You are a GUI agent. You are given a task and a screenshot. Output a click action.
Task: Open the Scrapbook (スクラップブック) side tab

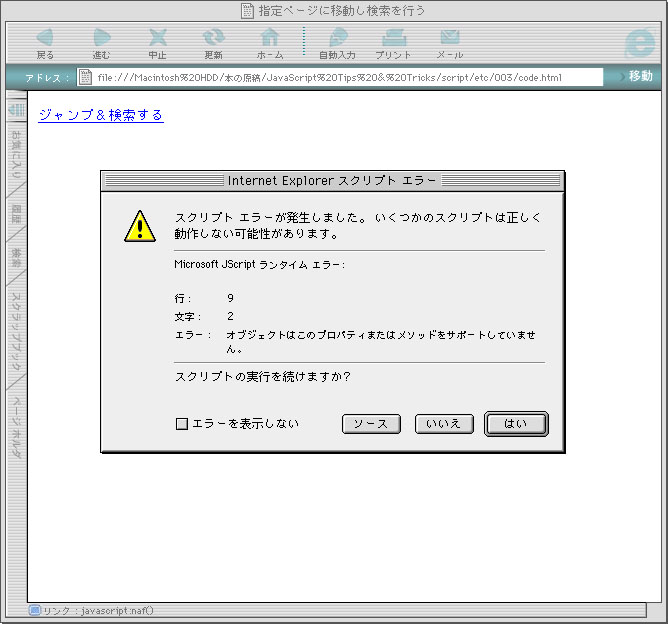coord(16,331)
